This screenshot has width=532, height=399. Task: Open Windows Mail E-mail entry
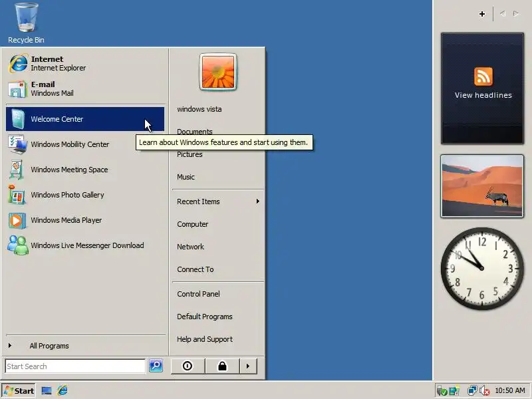coord(85,88)
